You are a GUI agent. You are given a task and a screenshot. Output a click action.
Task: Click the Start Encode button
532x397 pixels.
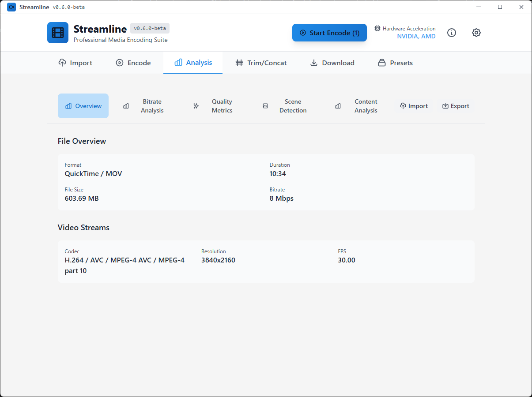tap(329, 33)
